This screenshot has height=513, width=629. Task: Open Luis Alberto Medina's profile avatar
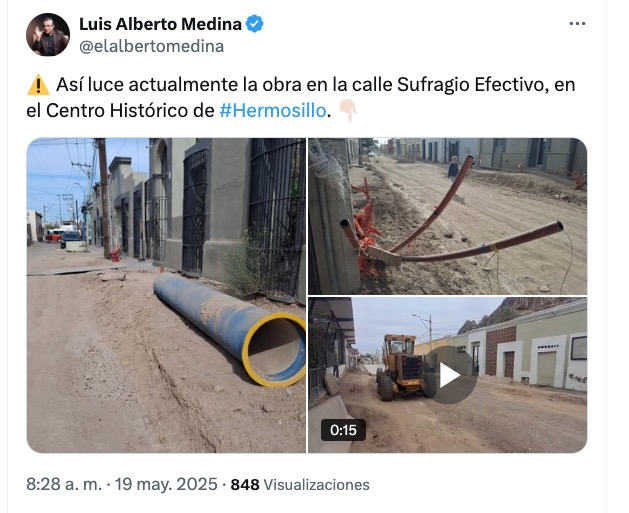(x=48, y=35)
